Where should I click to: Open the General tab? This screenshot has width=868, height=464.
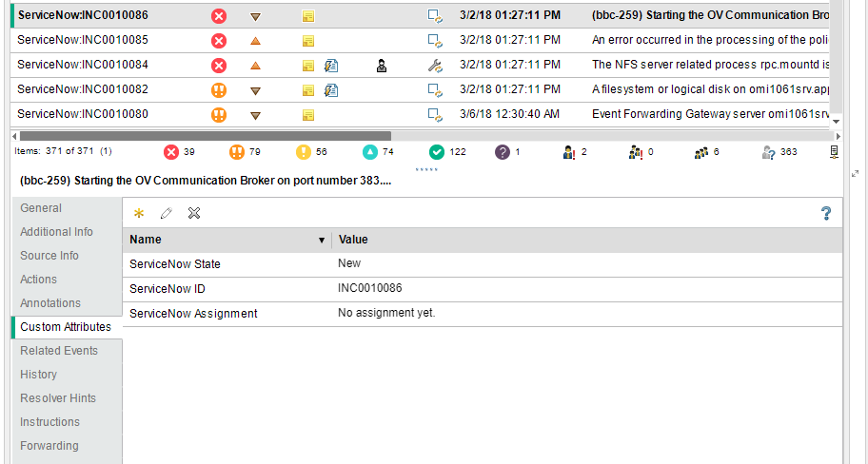[x=41, y=208]
